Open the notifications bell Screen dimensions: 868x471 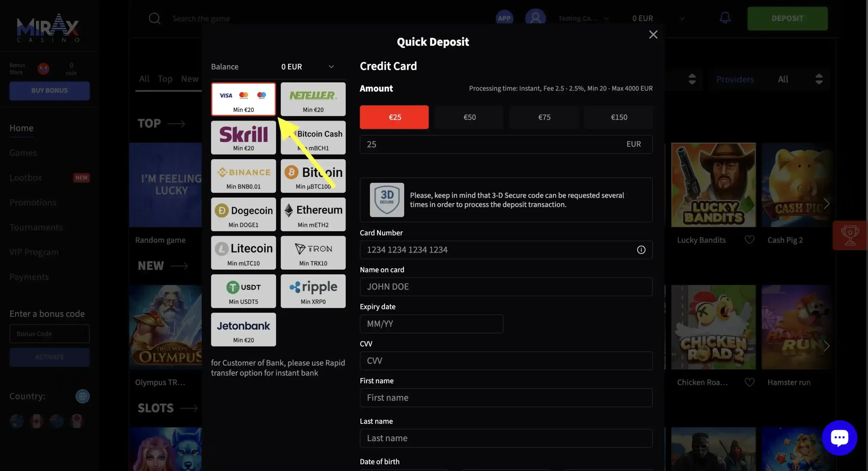point(725,18)
